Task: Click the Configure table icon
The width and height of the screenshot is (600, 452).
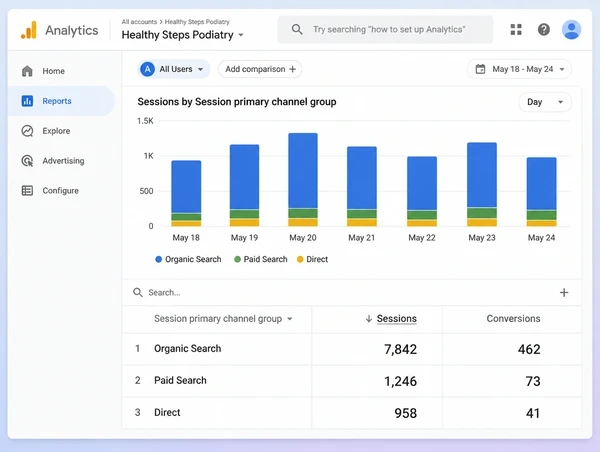Action: tap(27, 191)
